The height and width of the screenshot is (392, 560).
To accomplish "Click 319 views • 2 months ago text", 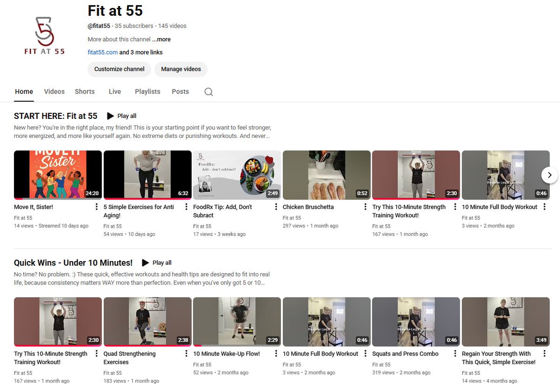I will pyautogui.click(x=402, y=373).
